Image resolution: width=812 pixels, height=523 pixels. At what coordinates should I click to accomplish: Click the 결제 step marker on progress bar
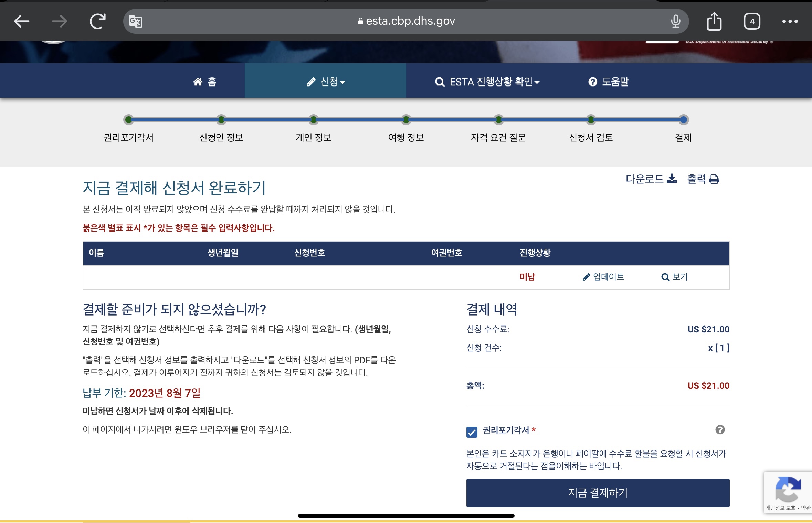pos(683,120)
